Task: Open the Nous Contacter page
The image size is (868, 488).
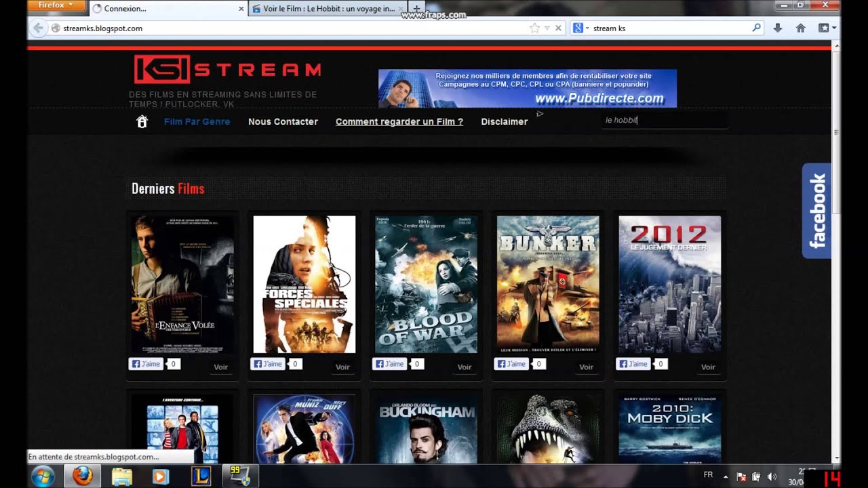Action: coord(283,121)
